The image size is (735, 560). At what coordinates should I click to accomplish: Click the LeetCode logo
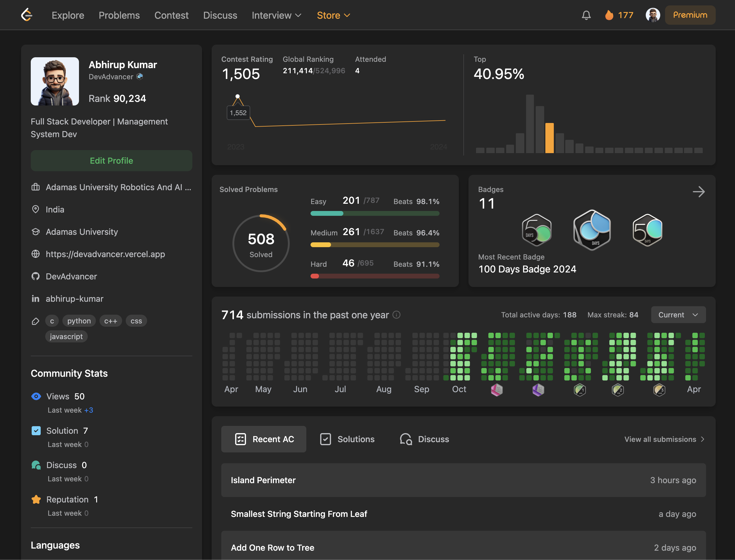[x=27, y=15]
